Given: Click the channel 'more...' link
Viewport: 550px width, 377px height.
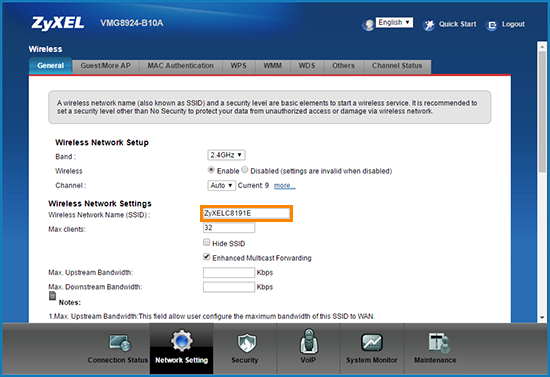Looking at the screenshot, I should click(284, 186).
